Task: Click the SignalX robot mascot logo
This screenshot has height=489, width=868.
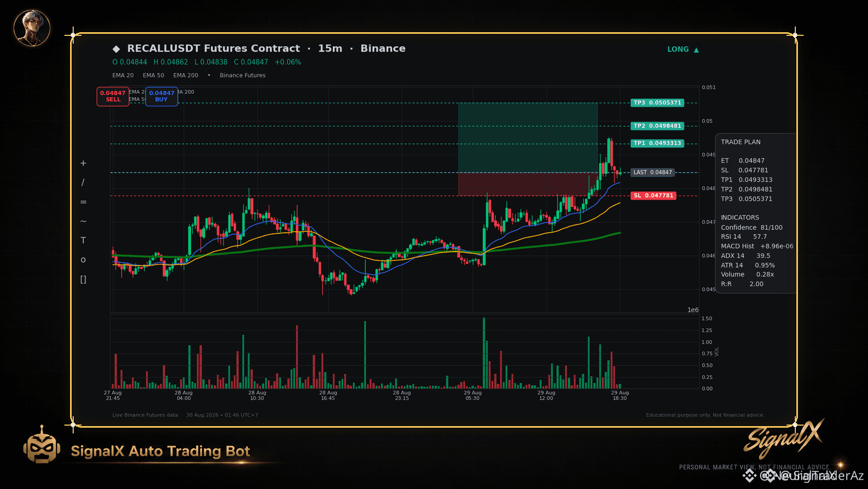Action: (x=42, y=445)
